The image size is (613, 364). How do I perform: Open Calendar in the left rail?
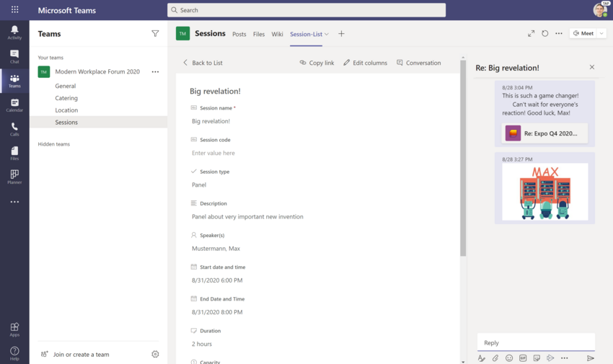coord(14,105)
